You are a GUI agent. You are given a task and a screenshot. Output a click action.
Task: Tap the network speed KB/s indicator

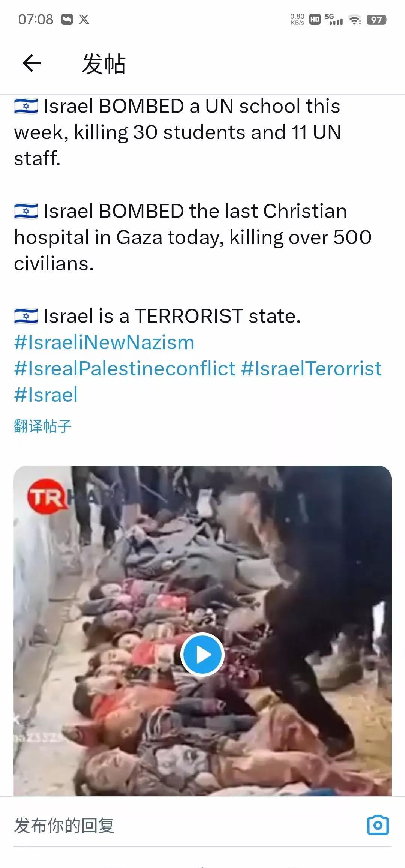(x=297, y=19)
